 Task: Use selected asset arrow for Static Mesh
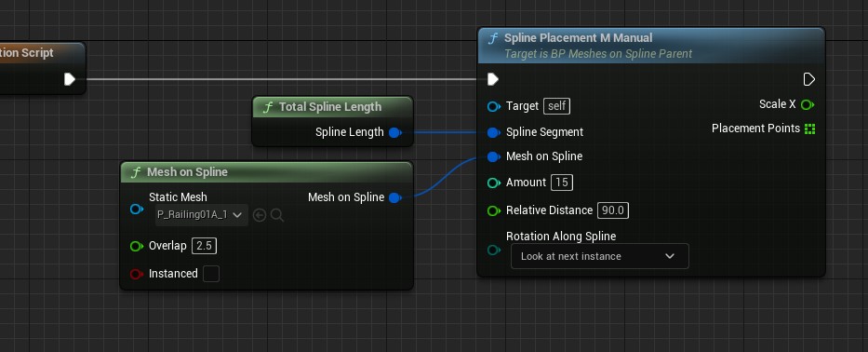(259, 215)
